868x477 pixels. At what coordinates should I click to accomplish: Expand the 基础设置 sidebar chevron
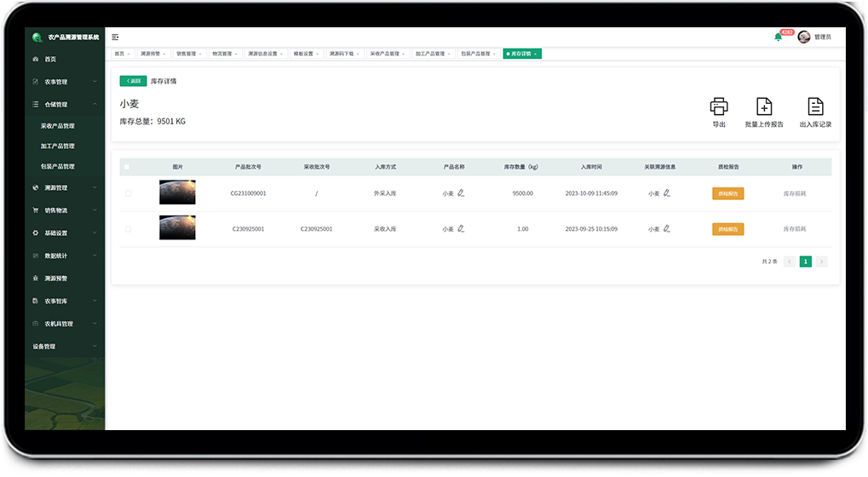coord(95,233)
